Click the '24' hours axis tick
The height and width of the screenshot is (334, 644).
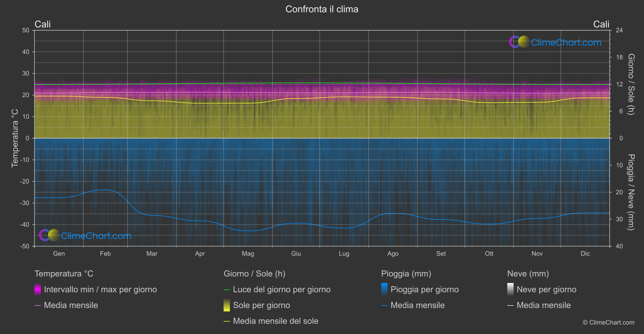pyautogui.click(x=619, y=30)
